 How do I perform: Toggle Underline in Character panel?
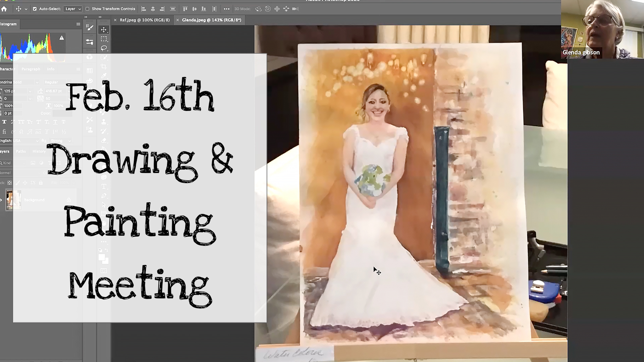click(55, 122)
